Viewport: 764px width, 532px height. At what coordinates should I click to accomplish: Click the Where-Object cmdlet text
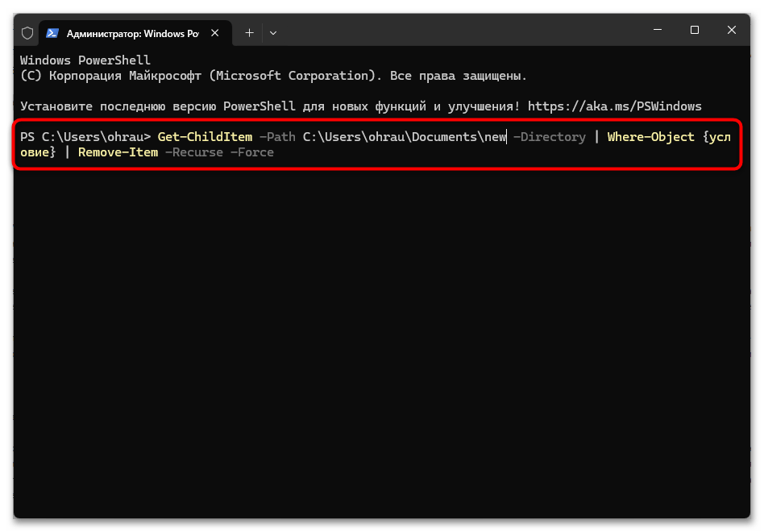(x=651, y=137)
